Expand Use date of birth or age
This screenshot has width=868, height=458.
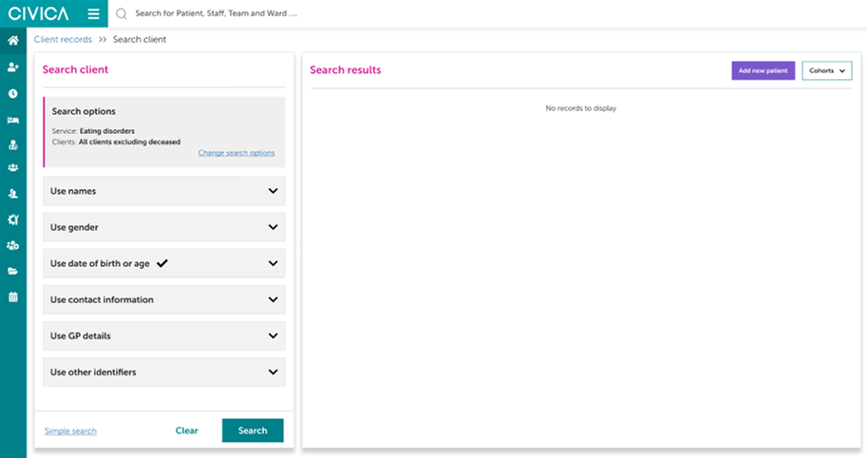tap(164, 263)
